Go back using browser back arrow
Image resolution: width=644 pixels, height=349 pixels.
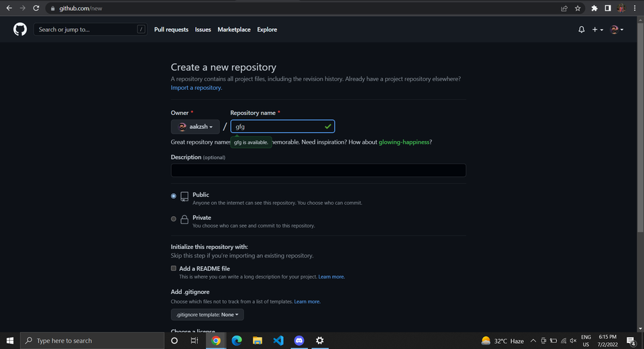(x=9, y=8)
